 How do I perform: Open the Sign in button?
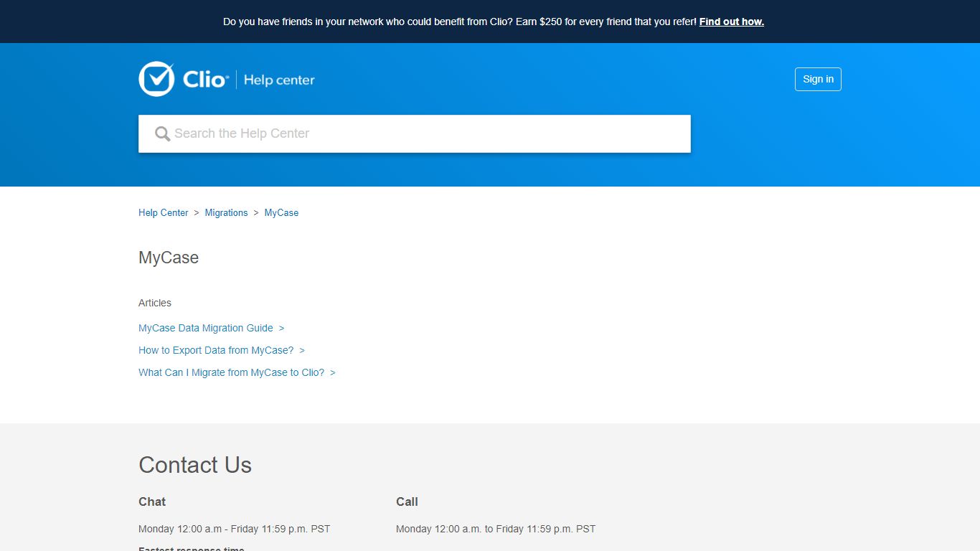(x=818, y=79)
